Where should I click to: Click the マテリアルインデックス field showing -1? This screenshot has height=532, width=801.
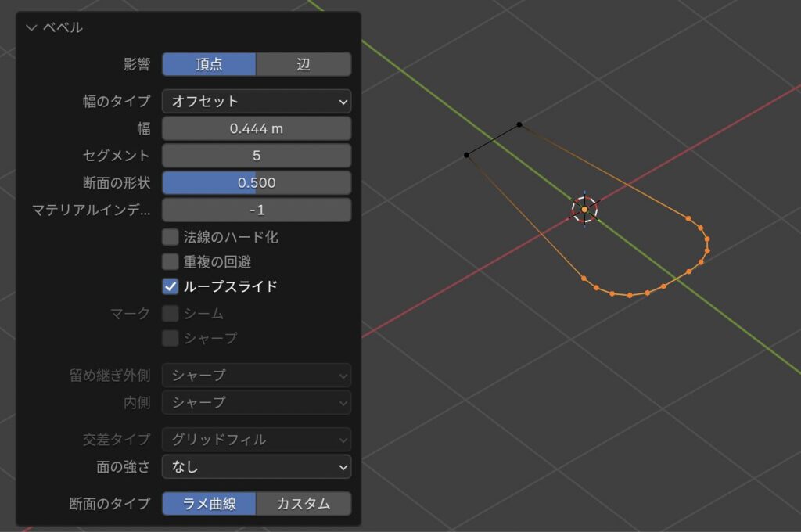coord(256,210)
